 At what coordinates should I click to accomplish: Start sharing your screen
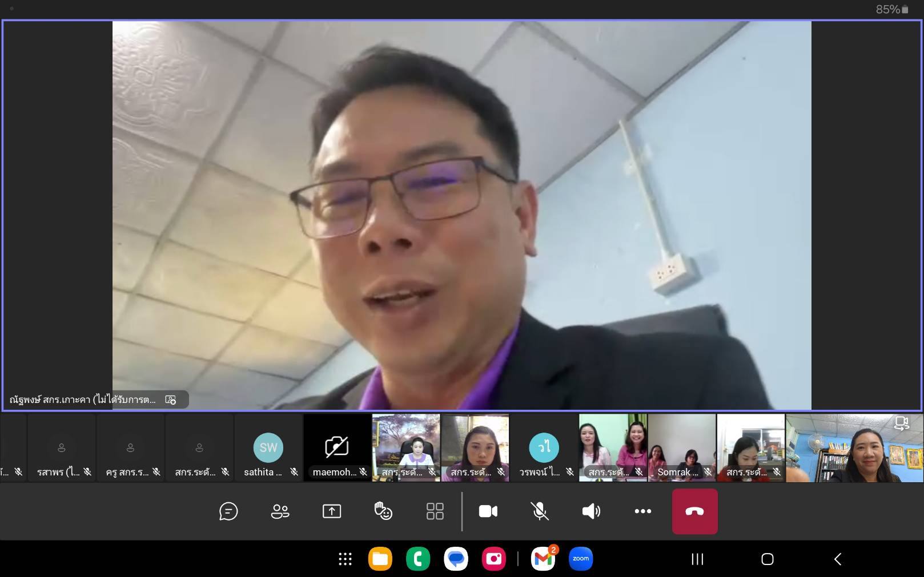[x=332, y=511]
